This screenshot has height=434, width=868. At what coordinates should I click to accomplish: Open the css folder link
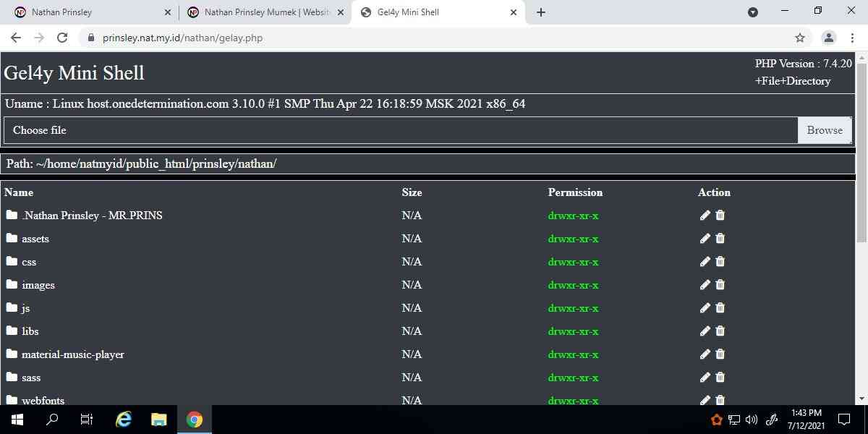[x=29, y=262]
